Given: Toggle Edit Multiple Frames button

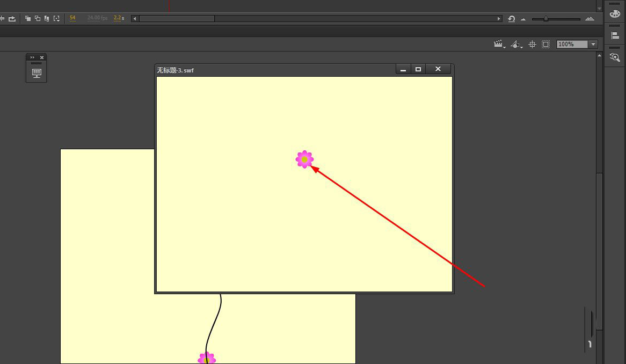Looking at the screenshot, I should [47, 18].
